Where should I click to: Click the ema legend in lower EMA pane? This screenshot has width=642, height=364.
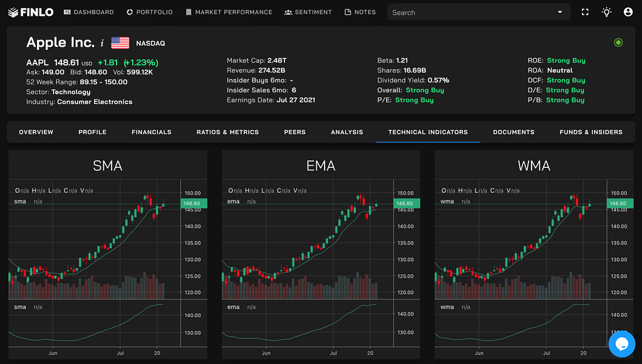tap(234, 307)
